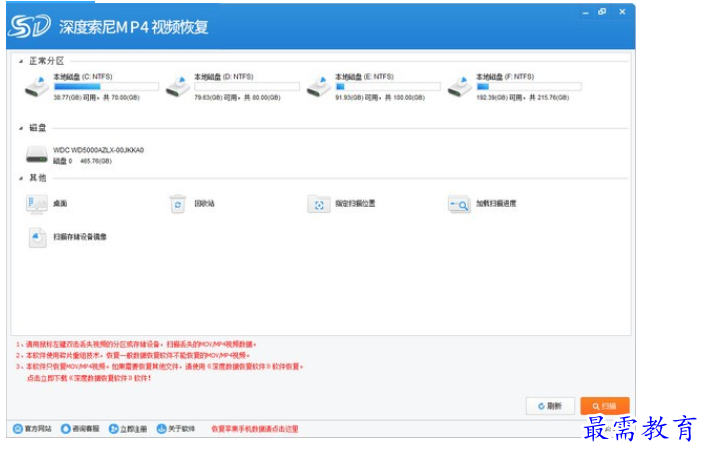Collapse the 磁盘 section
The width and height of the screenshot is (705, 460).
[21, 128]
